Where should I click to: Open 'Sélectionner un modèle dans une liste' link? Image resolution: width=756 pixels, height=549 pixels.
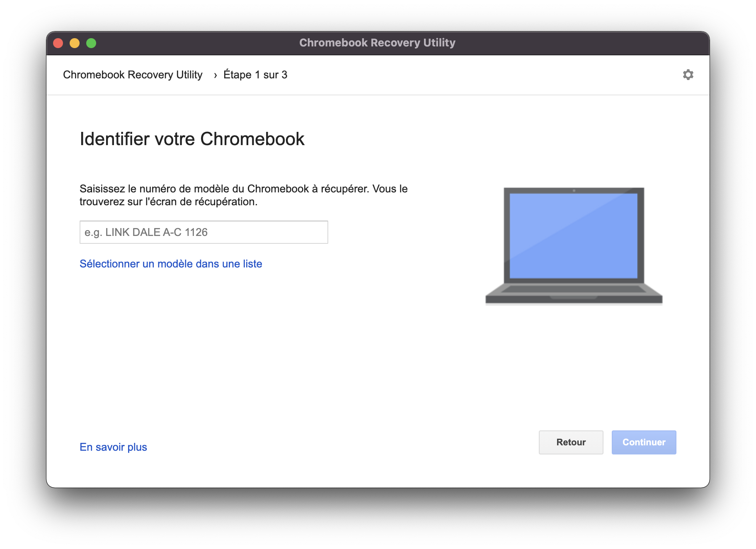point(171,264)
